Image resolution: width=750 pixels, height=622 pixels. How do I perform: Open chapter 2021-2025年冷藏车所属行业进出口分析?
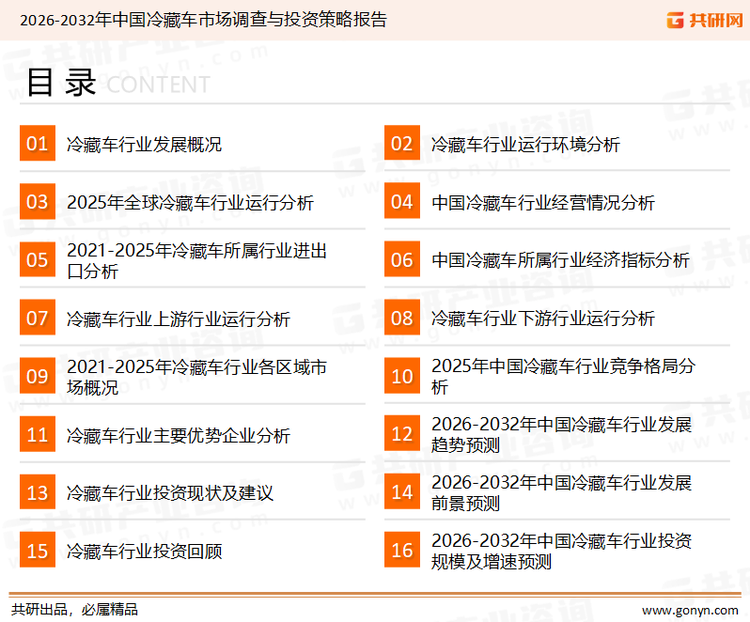(x=197, y=261)
